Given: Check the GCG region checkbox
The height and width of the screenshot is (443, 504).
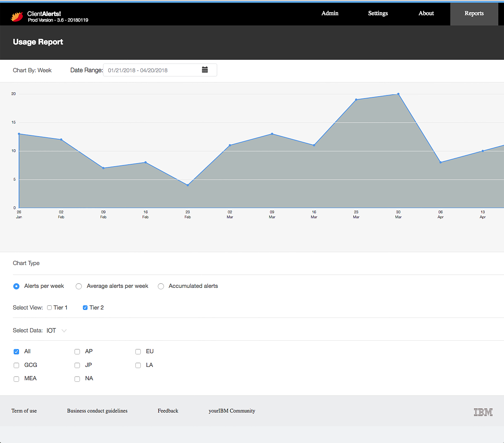Looking at the screenshot, I should point(16,365).
